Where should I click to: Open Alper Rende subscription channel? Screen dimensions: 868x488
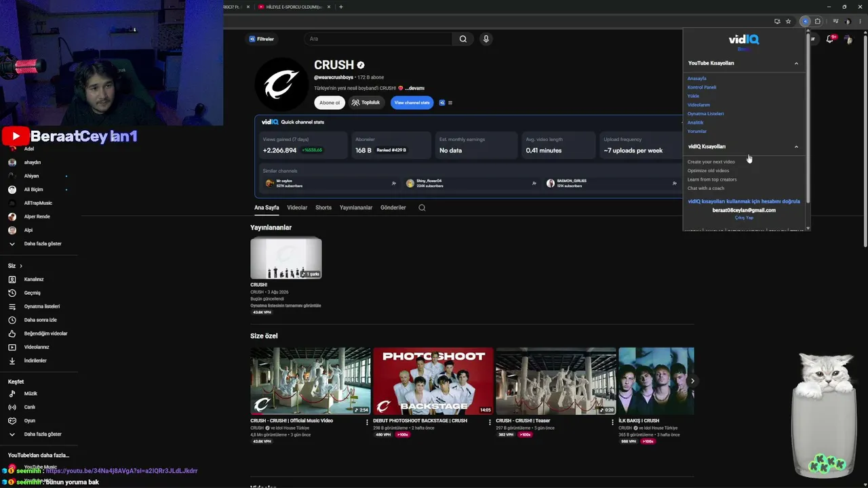point(39,217)
